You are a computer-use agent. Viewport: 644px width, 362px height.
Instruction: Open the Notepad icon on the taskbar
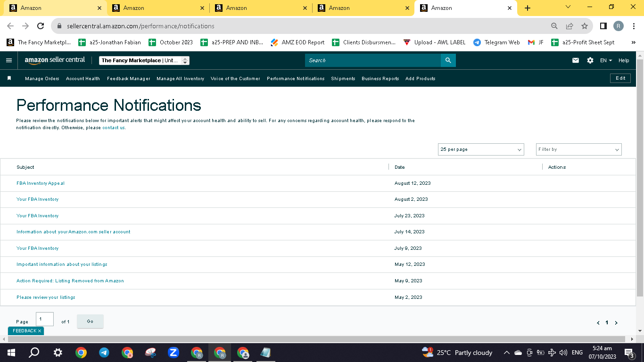266,353
